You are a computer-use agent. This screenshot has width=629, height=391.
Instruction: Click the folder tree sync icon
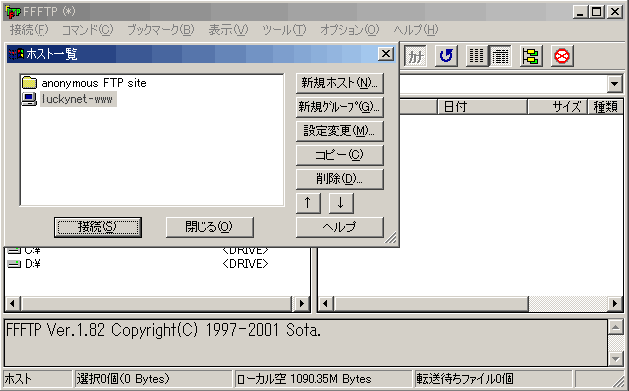(x=531, y=56)
